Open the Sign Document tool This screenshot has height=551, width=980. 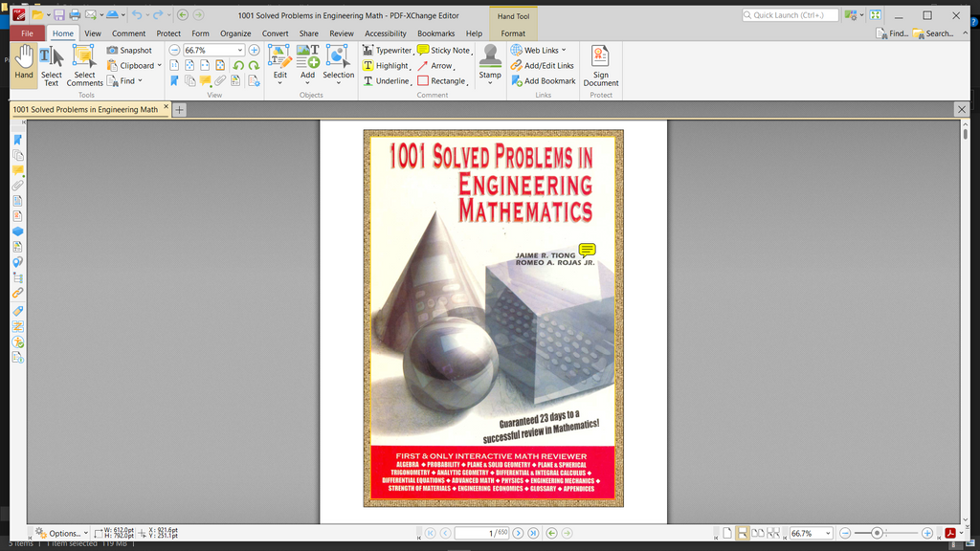(601, 65)
